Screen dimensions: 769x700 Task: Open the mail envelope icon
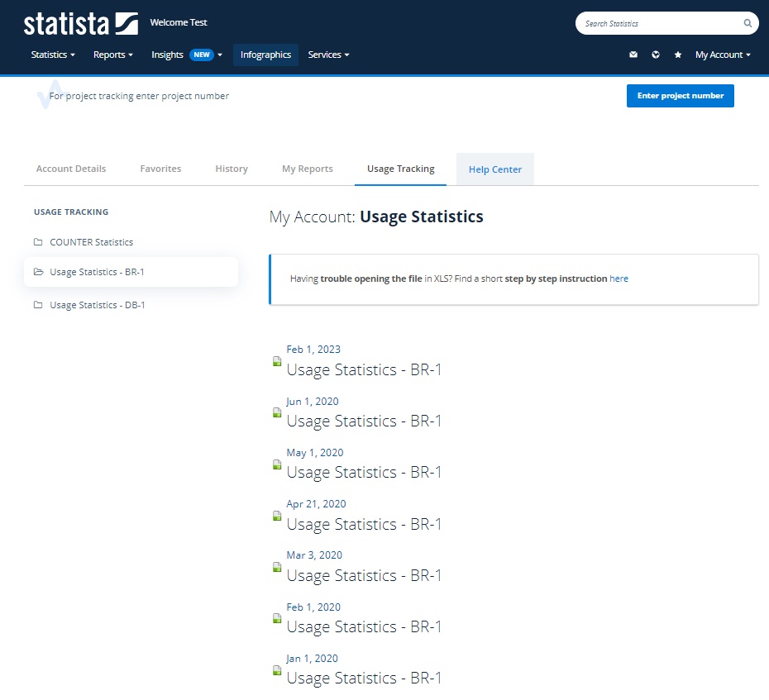tap(633, 55)
